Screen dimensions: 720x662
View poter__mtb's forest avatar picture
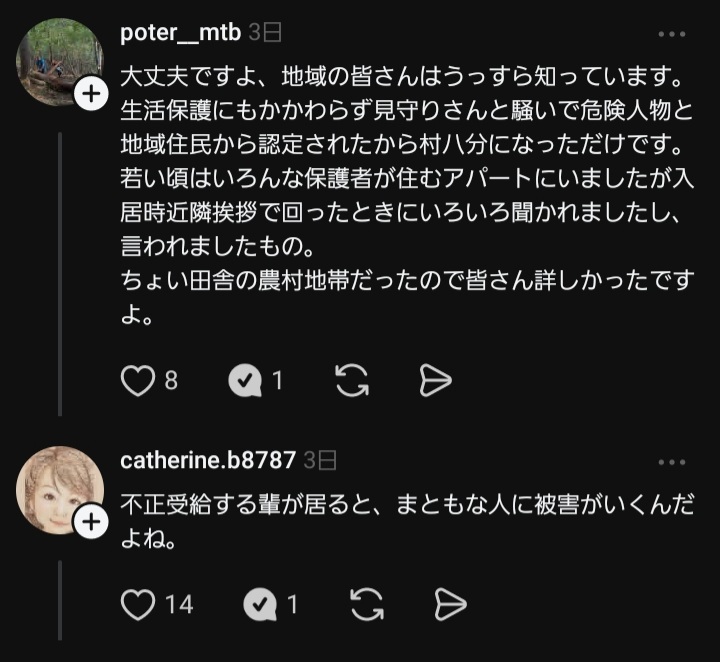(x=58, y=58)
